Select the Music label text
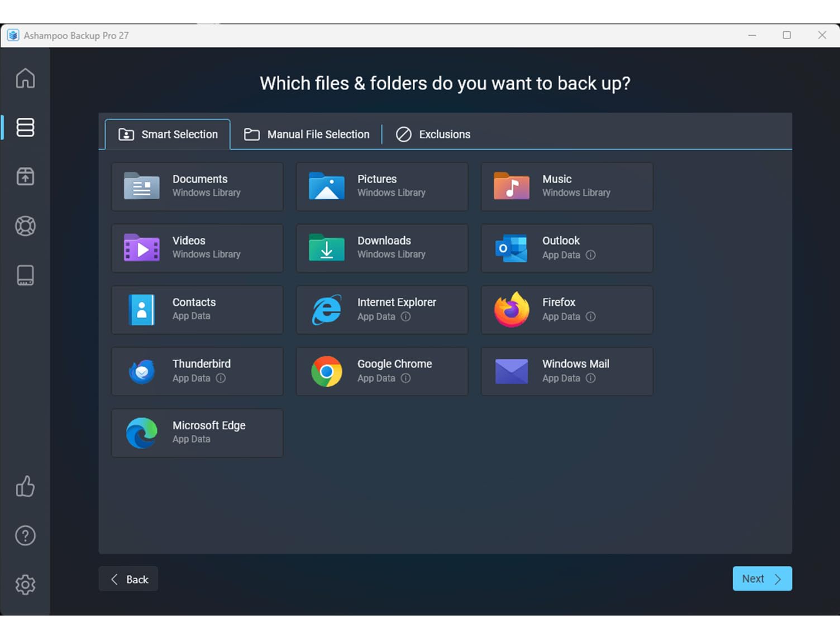 (x=557, y=179)
